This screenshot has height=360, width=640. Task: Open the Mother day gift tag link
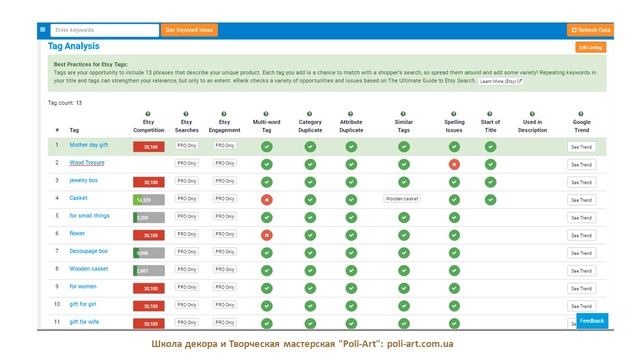tap(89, 145)
